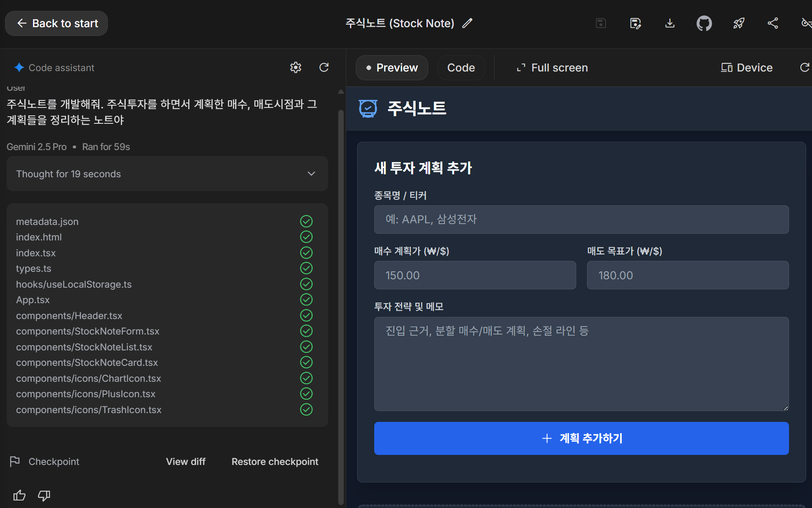Click the share app icon

(x=773, y=23)
